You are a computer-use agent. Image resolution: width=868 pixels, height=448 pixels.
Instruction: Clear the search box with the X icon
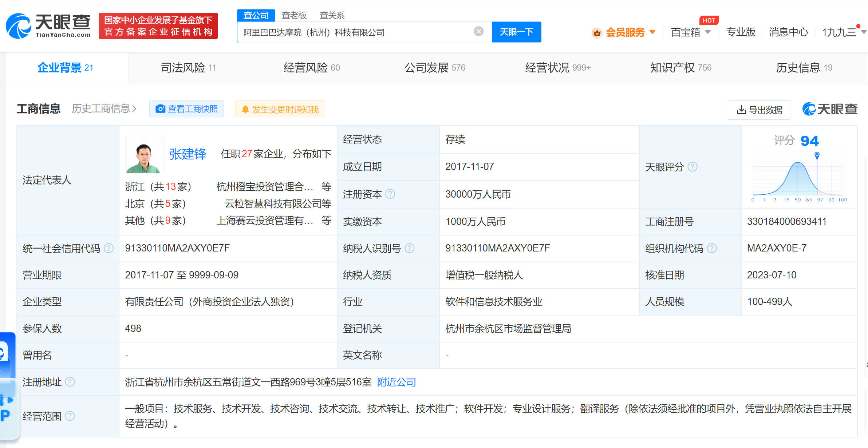click(478, 32)
